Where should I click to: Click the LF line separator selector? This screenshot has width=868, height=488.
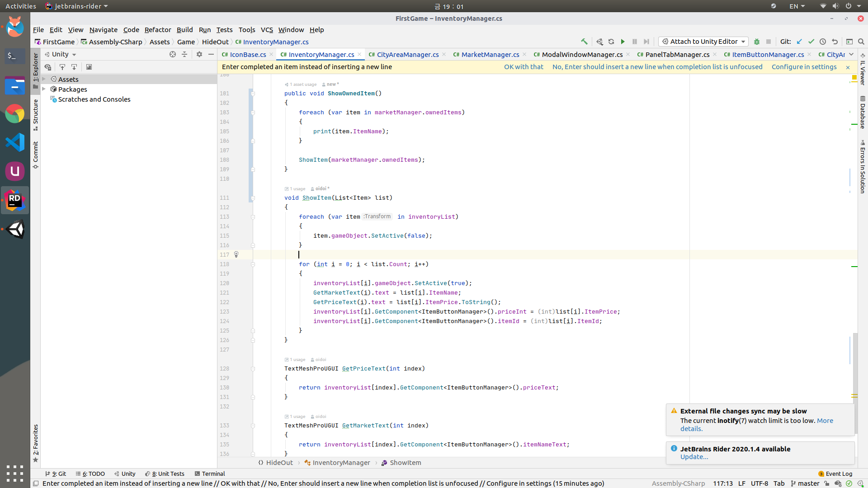[x=742, y=483]
